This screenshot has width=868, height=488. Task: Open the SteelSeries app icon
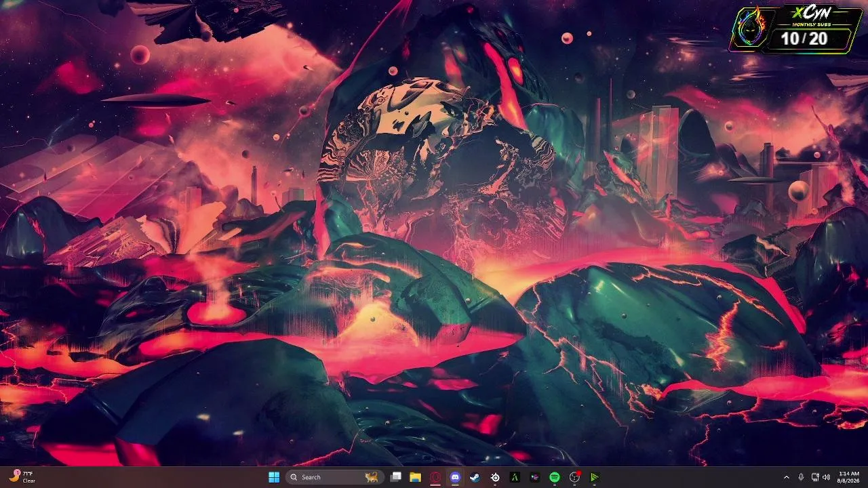[495, 477]
